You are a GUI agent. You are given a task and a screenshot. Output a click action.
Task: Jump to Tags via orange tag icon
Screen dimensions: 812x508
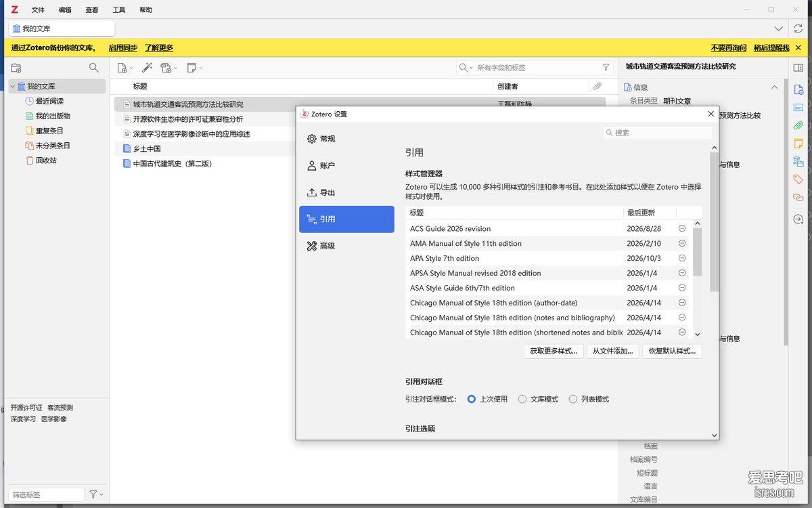798,179
